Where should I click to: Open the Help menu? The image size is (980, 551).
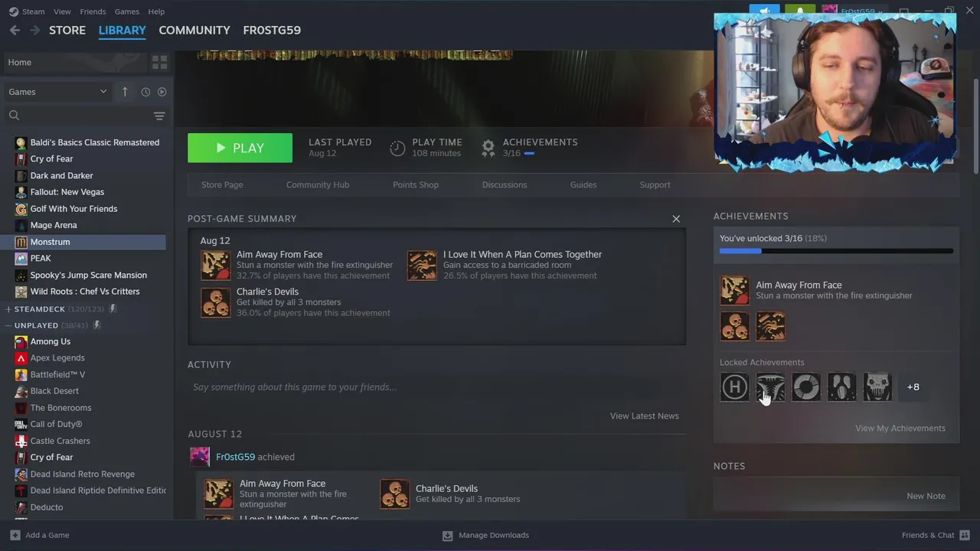point(156,11)
